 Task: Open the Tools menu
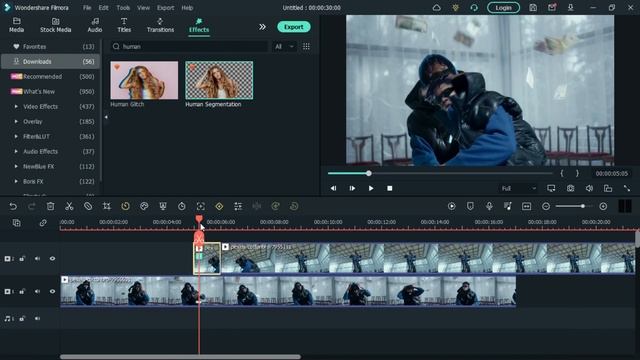tap(123, 8)
